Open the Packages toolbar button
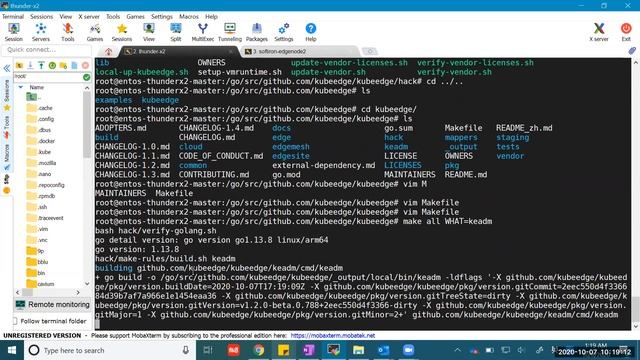The image size is (640, 360). click(257, 32)
